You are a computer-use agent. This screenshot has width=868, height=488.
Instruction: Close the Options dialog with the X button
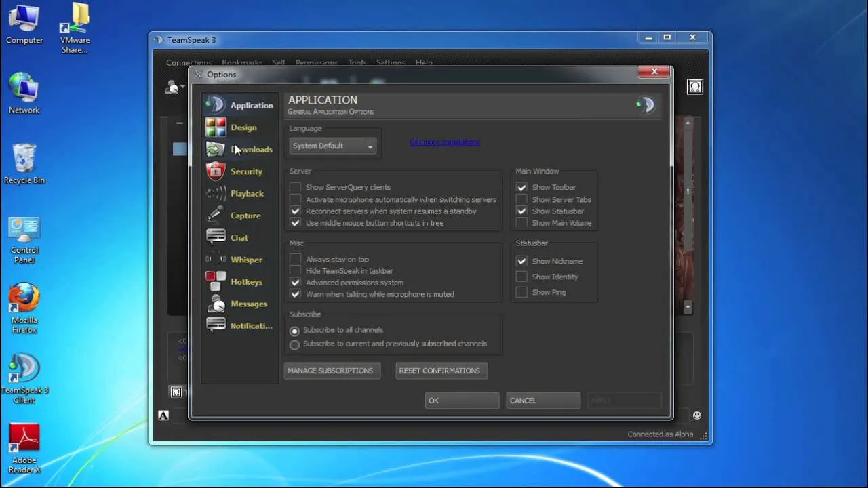click(654, 72)
